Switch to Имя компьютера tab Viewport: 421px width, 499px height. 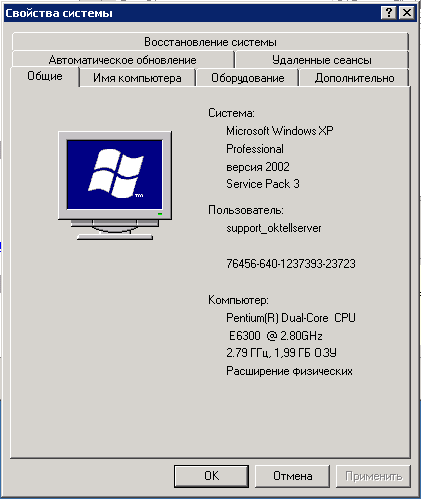pyautogui.click(x=137, y=78)
